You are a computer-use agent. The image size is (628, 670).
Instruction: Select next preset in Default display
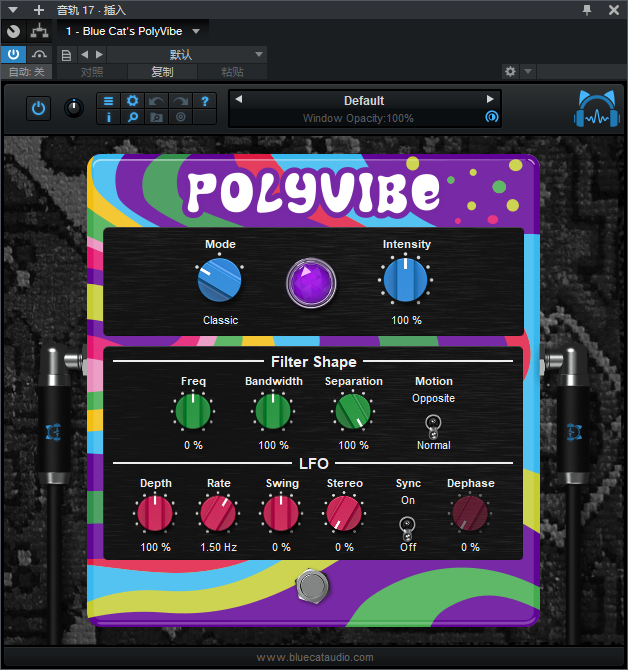[490, 99]
